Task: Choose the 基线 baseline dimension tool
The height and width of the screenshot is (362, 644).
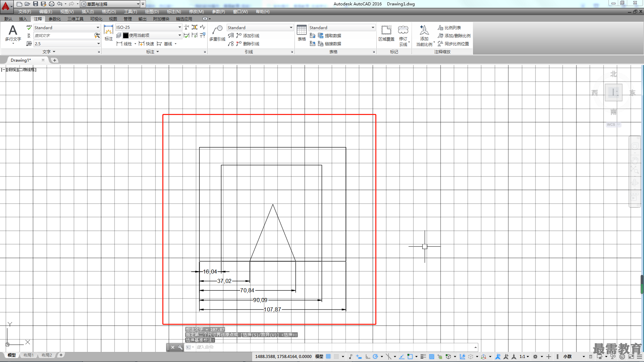Action: click(164, 44)
